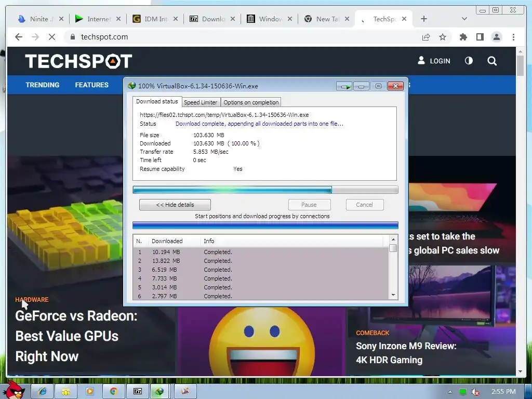Click the muted volume tray icon
532x399 pixels.
point(475,392)
